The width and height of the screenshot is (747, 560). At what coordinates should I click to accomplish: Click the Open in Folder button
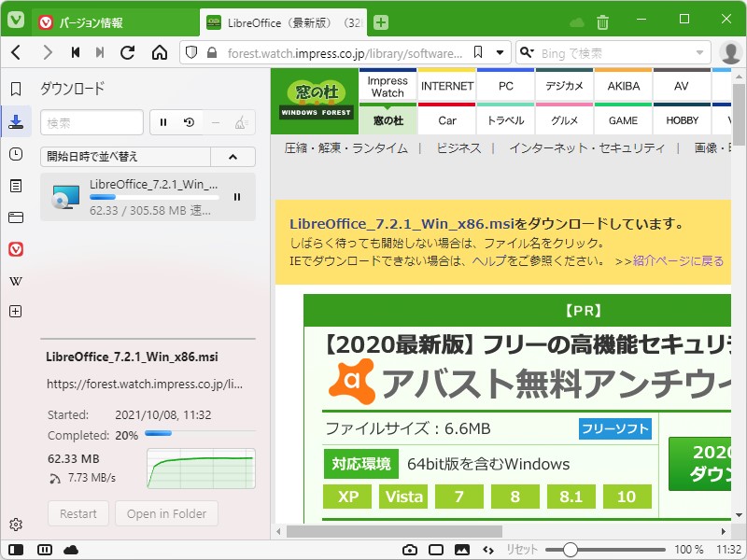(166, 513)
